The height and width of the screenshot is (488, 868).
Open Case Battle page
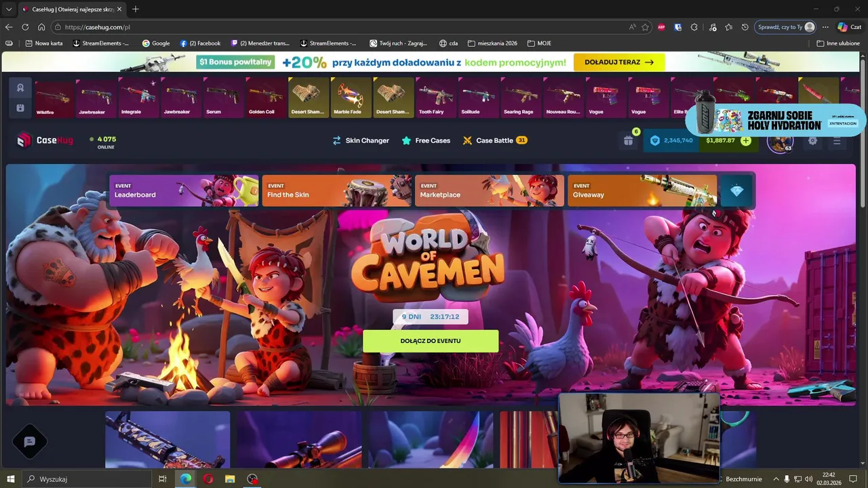click(x=495, y=140)
